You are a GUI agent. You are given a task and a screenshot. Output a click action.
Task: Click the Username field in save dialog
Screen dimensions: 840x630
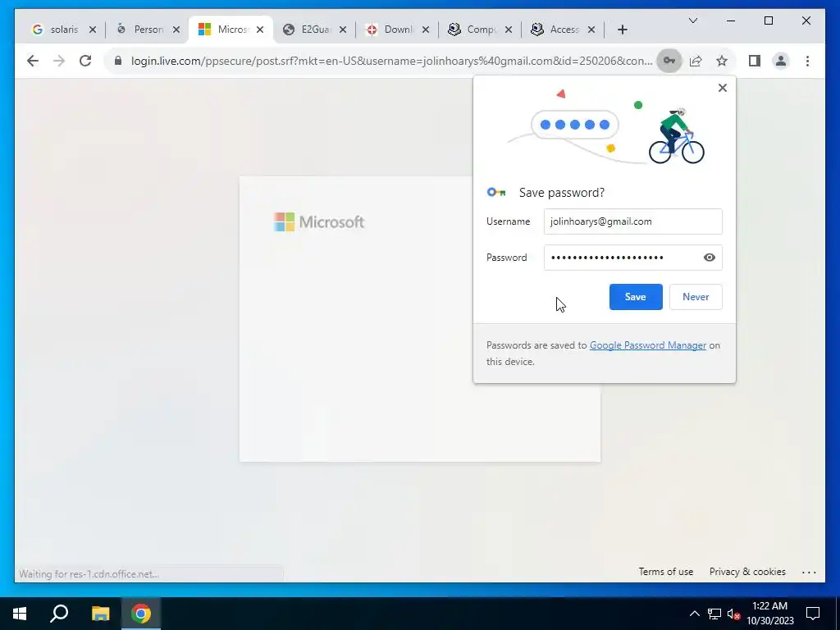coord(632,221)
